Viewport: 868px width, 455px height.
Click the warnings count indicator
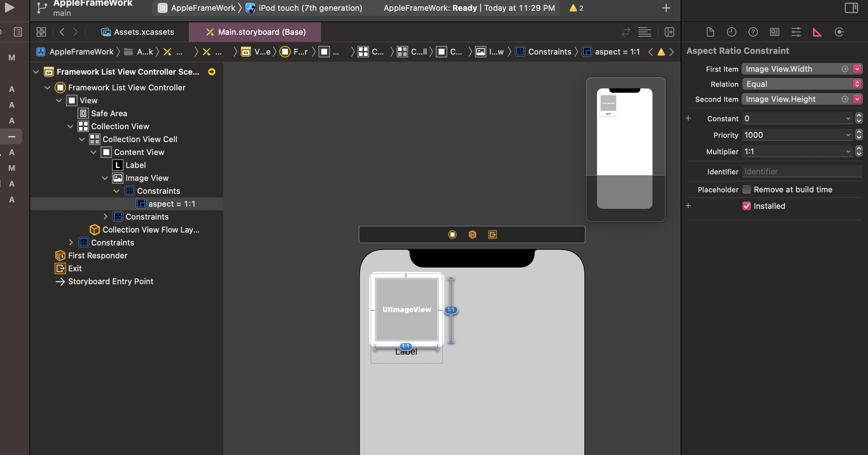[576, 8]
